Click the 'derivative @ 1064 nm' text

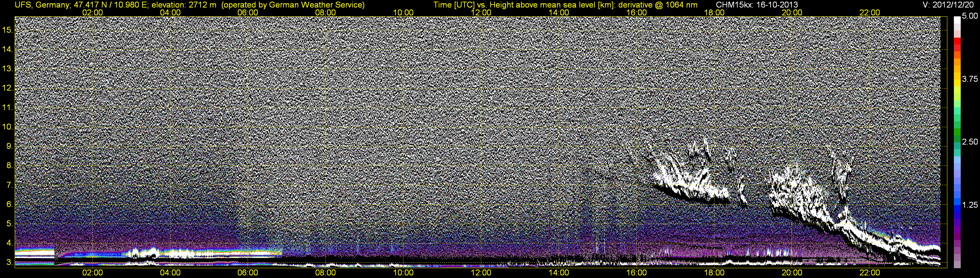[659, 5]
